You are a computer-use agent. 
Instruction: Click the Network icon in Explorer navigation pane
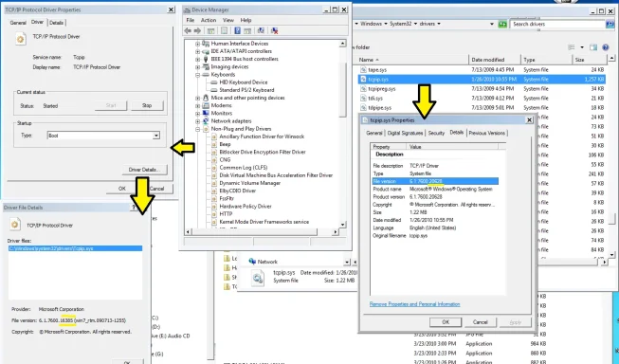[x=252, y=262]
